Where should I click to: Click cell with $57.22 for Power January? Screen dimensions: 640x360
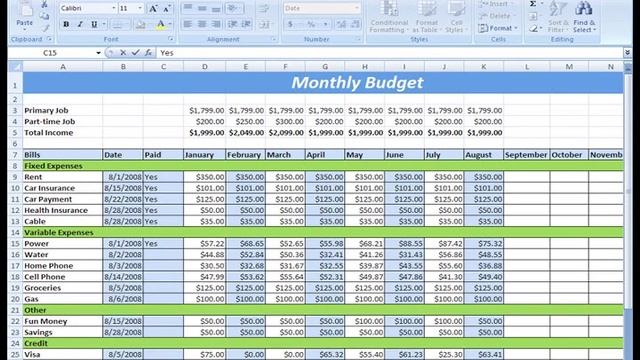[204, 244]
